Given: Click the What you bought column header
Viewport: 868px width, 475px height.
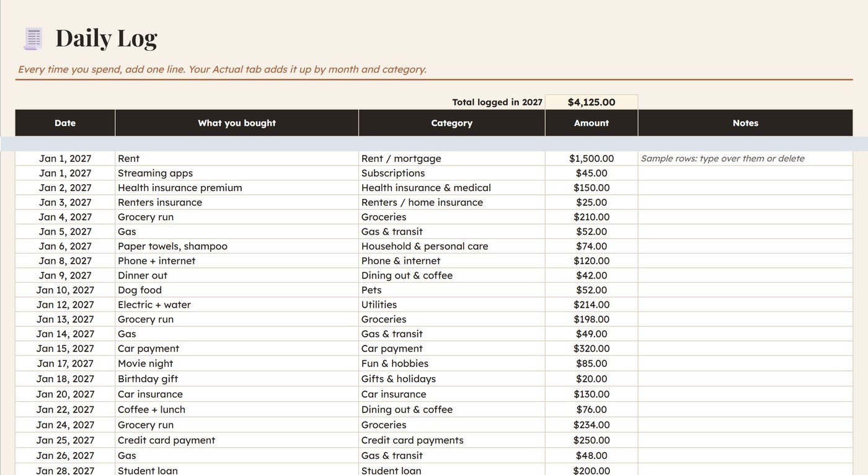Looking at the screenshot, I should coord(237,123).
